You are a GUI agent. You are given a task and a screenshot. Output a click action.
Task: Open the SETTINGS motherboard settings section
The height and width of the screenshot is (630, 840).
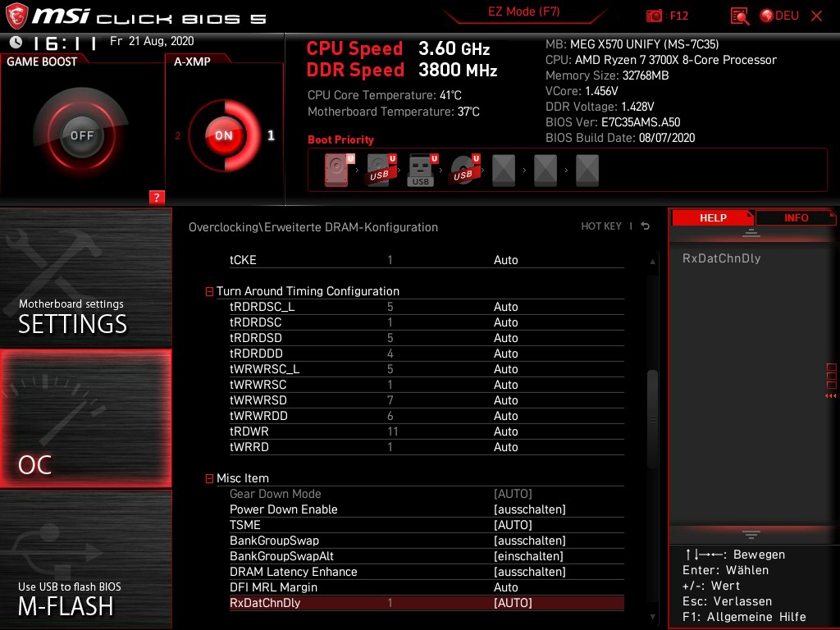tap(85, 277)
